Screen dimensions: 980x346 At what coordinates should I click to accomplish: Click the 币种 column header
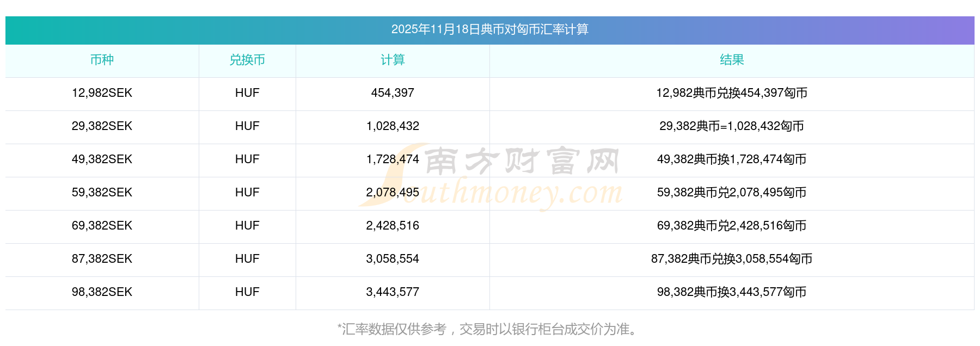[102, 60]
